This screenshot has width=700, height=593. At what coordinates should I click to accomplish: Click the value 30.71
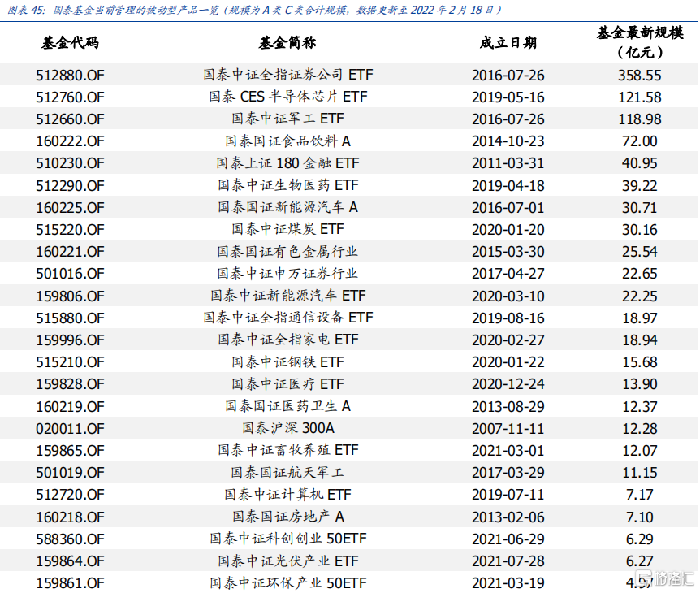[x=639, y=208]
